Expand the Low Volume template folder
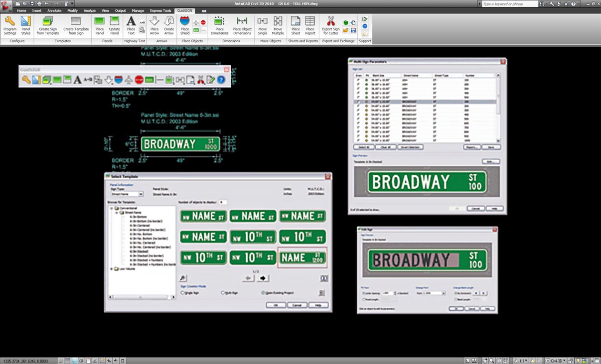 (x=111, y=269)
